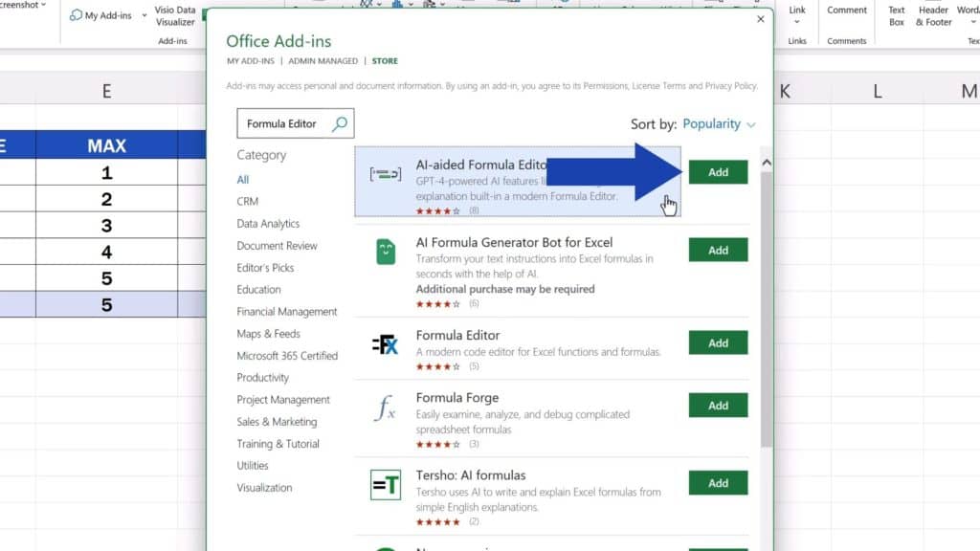Viewport: 980px width, 551px height.
Task: Switch to the MY ADD-INS tab
Action: [251, 60]
